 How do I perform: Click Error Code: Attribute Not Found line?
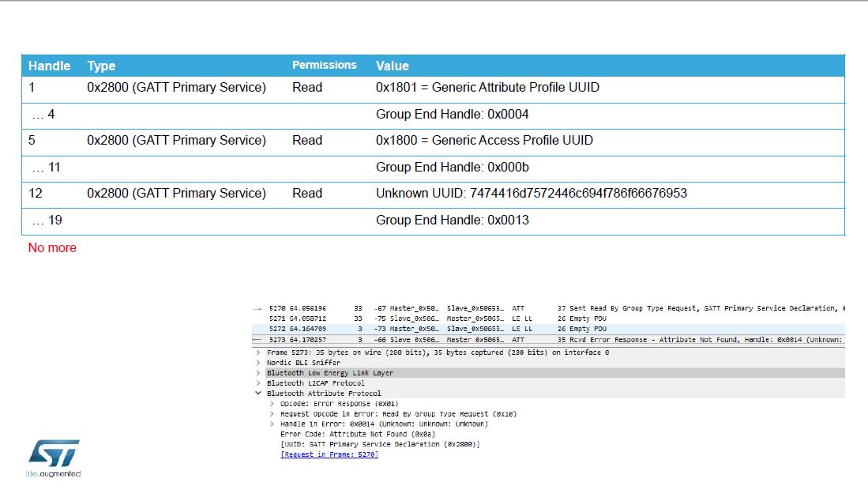point(358,434)
